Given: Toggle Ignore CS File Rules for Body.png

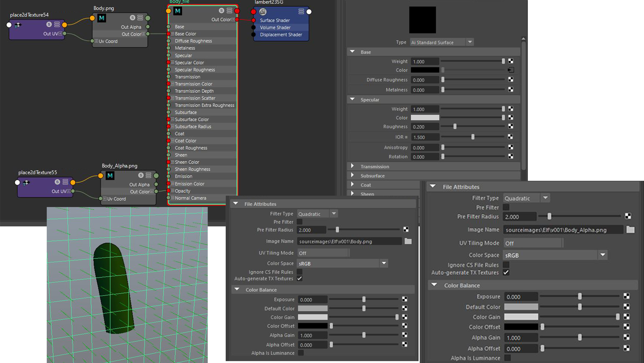Looking at the screenshot, I should [x=300, y=272].
